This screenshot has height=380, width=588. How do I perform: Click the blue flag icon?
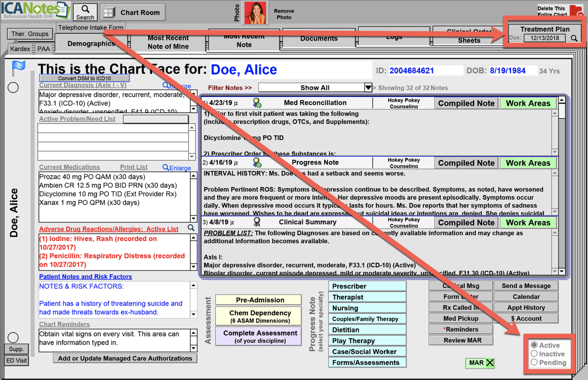click(18, 68)
